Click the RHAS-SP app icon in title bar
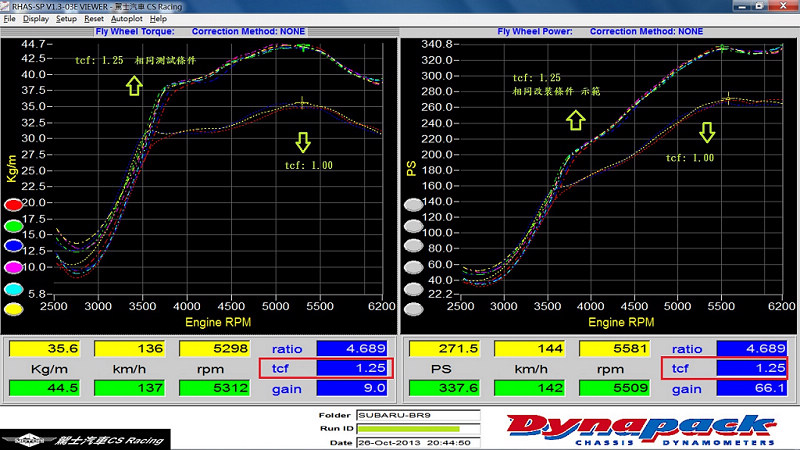This screenshot has height=450, width=800. pyautogui.click(x=6, y=6)
